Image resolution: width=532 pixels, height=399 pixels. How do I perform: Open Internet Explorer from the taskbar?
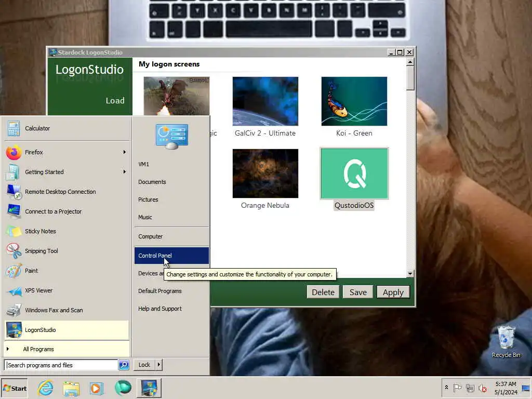46,388
